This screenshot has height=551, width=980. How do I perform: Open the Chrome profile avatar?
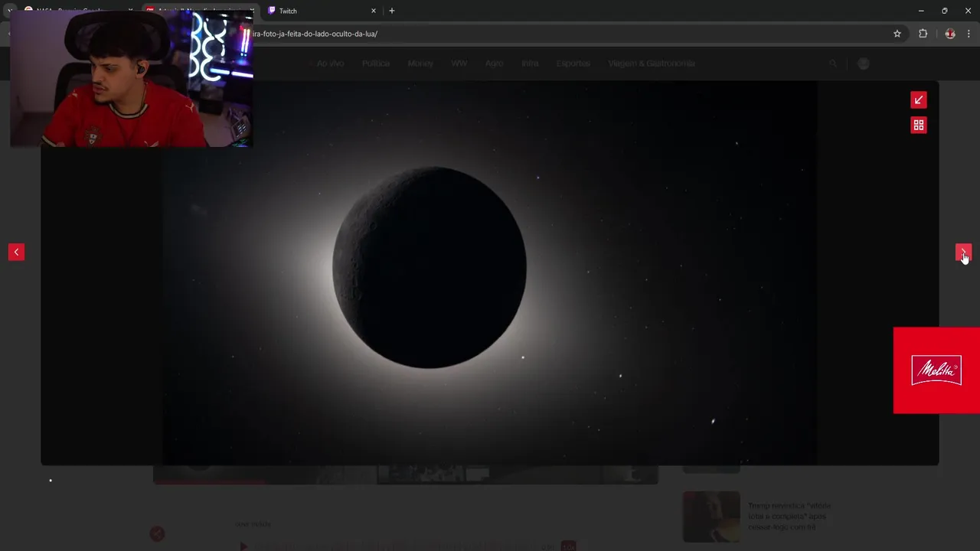(950, 34)
